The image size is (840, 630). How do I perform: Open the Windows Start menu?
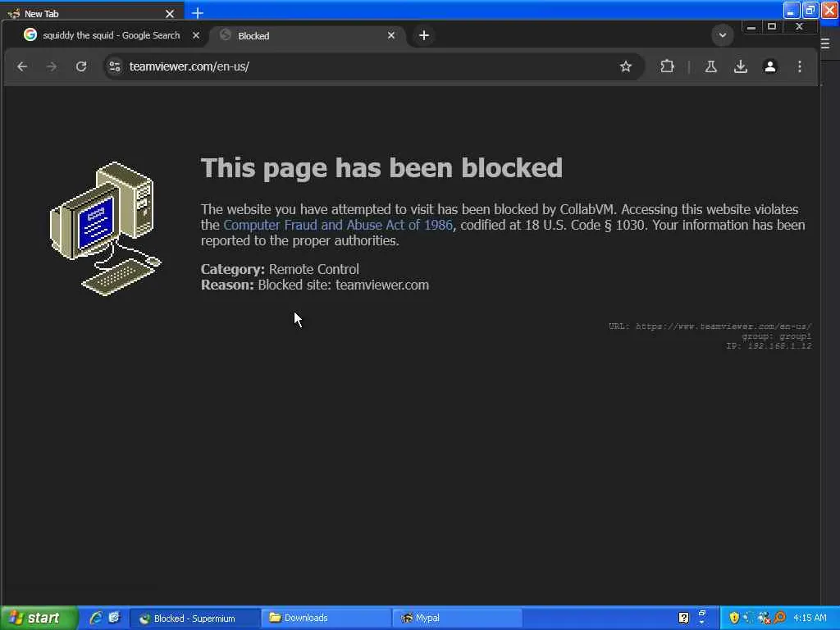(x=39, y=619)
